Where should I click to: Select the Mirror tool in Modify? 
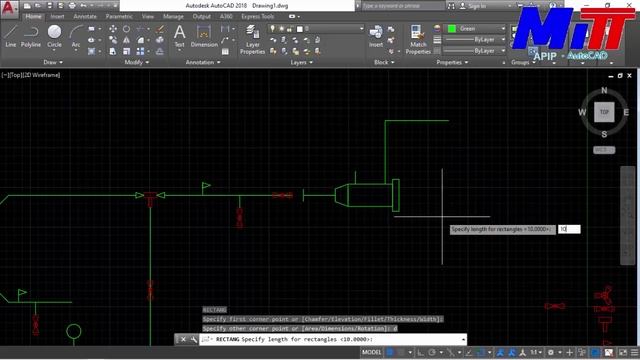[x=127, y=40]
